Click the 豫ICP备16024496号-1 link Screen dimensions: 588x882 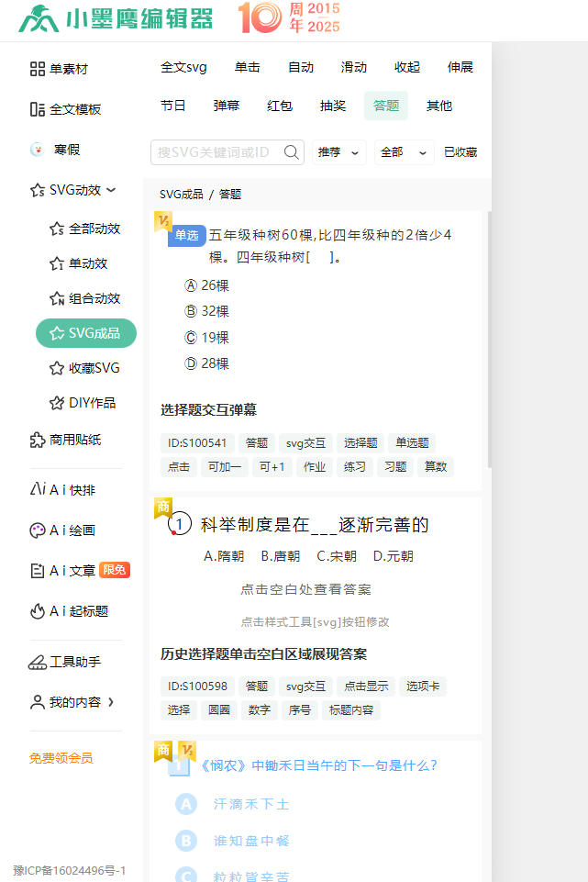click(x=69, y=871)
